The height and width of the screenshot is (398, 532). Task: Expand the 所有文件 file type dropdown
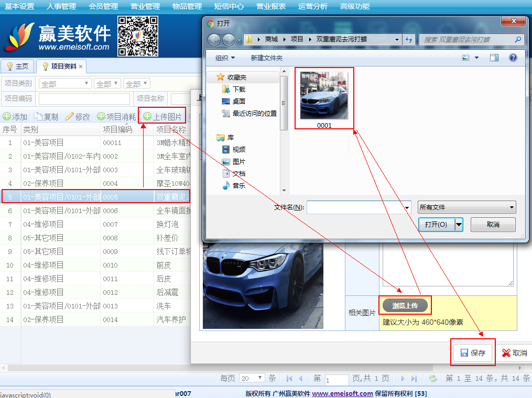coord(466,207)
